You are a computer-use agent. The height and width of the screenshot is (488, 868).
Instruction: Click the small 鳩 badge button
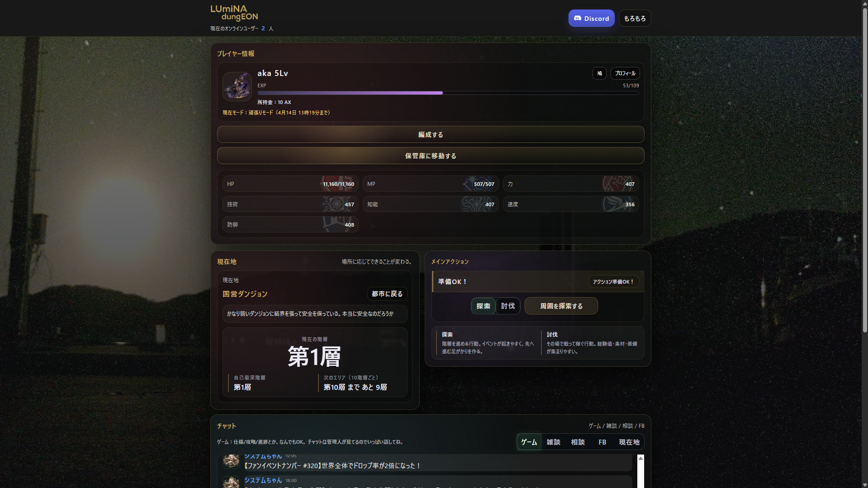[599, 73]
